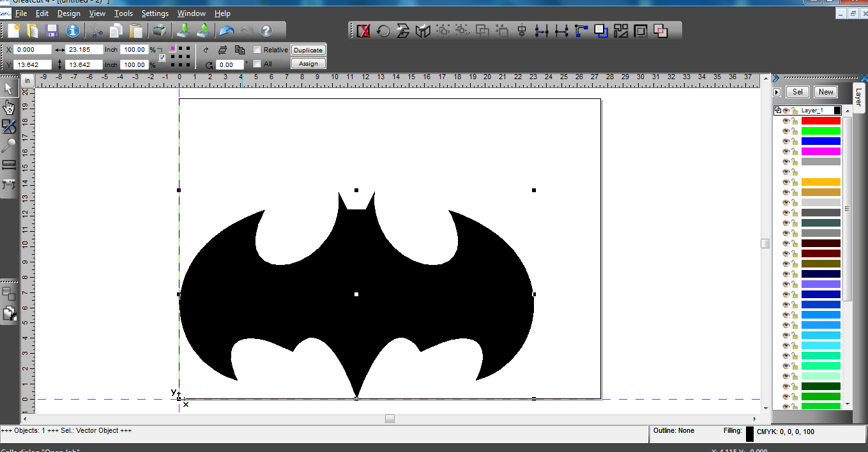Click the New layer button

point(826,92)
